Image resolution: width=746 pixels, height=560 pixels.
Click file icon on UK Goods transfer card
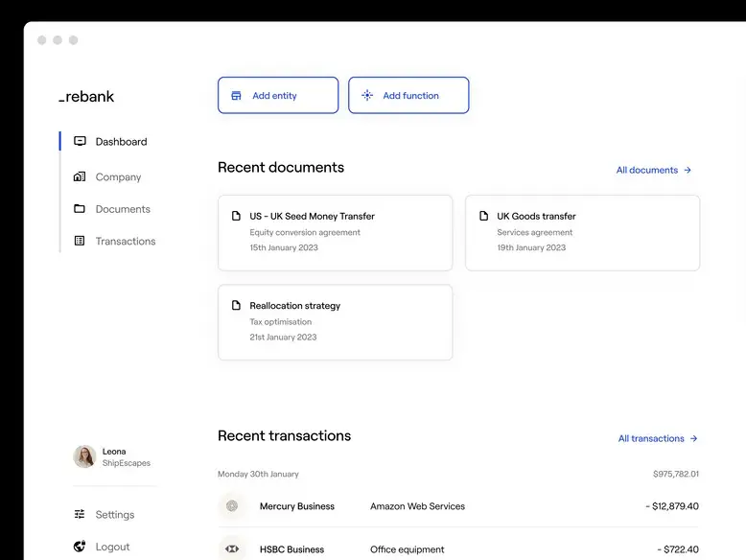[483, 216]
